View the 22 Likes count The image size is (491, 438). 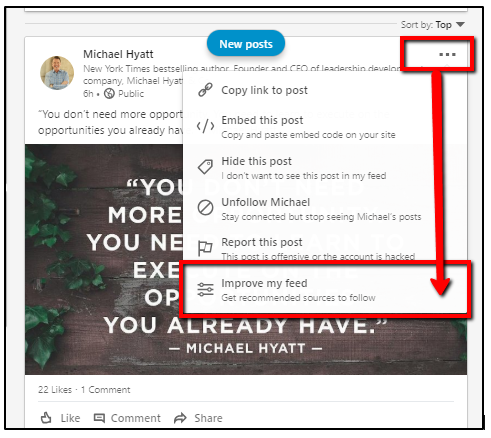[55, 390]
